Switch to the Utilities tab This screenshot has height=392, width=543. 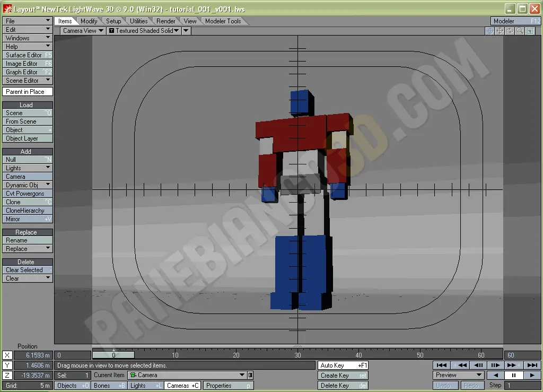pos(138,21)
